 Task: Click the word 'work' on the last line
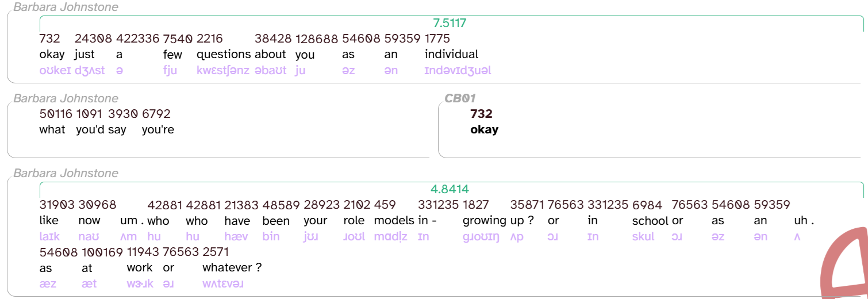coord(140,267)
